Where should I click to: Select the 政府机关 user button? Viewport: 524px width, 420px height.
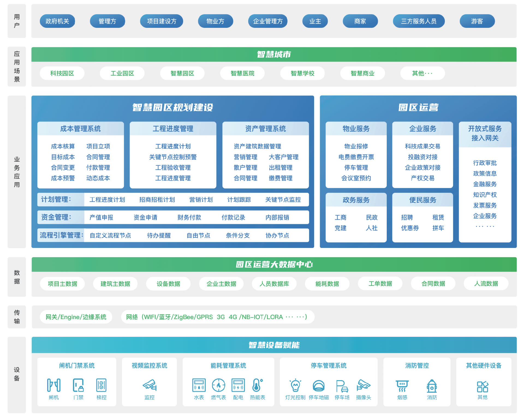click(x=57, y=21)
